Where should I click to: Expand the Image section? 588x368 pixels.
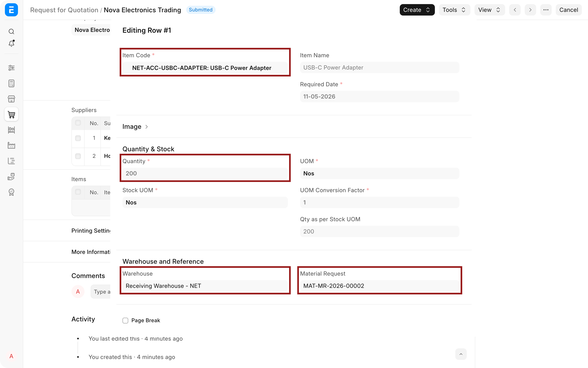coord(135,127)
